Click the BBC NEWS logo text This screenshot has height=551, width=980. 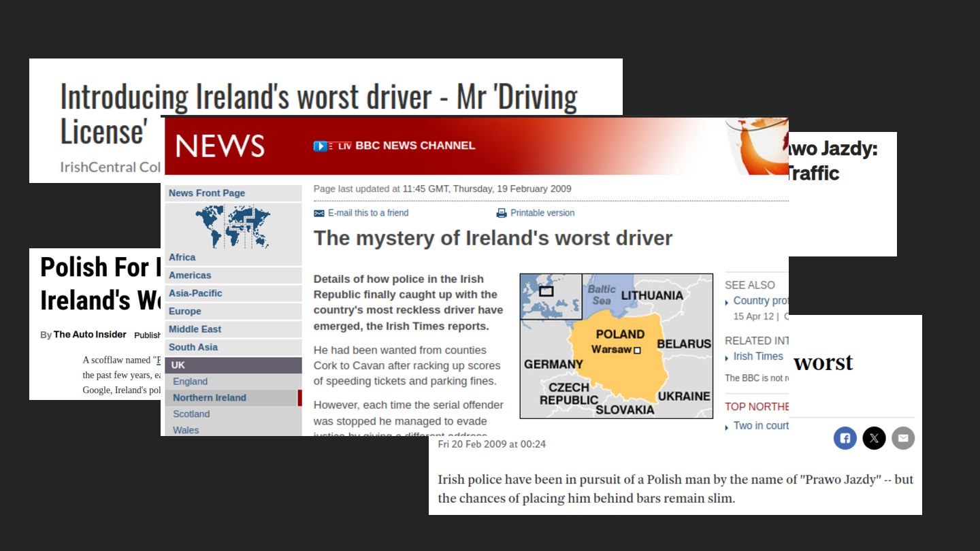pyautogui.click(x=219, y=146)
